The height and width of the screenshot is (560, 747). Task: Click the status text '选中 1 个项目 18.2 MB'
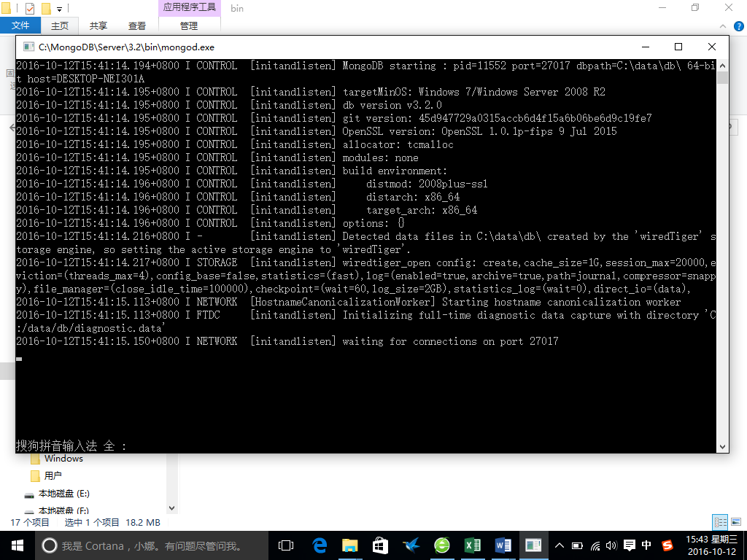point(112,522)
